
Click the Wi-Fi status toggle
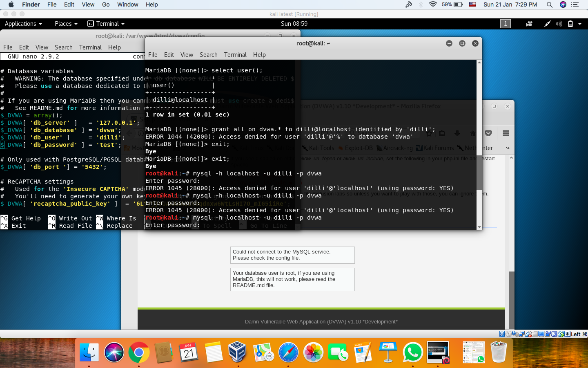(x=433, y=4)
